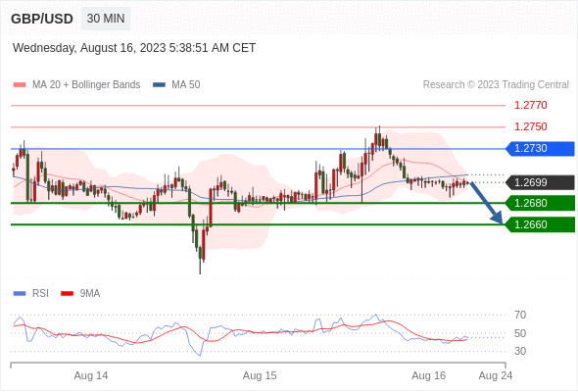Click the MA 50 blue legend swatch
Image resolution: width=578 pixels, height=392 pixels.
point(159,85)
